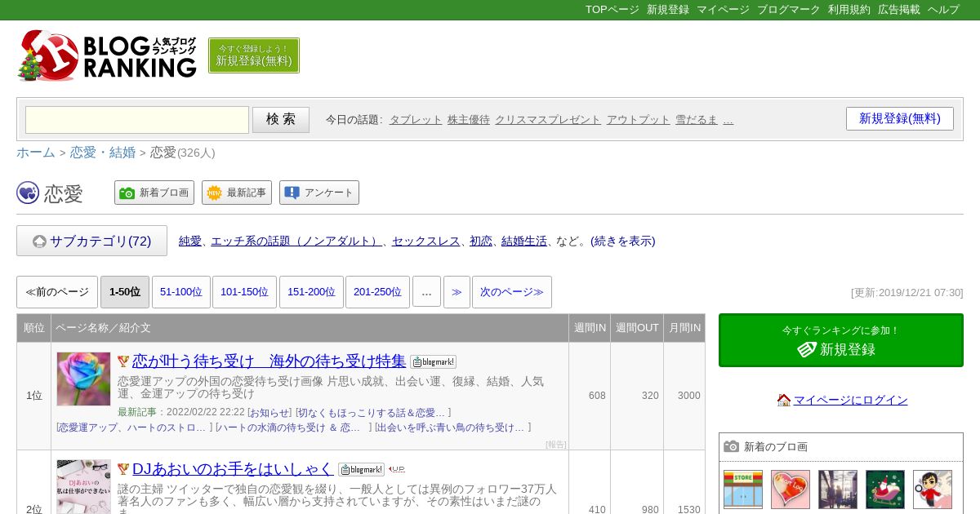Select the 201-250位 page tab
The image size is (980, 514).
click(x=377, y=292)
